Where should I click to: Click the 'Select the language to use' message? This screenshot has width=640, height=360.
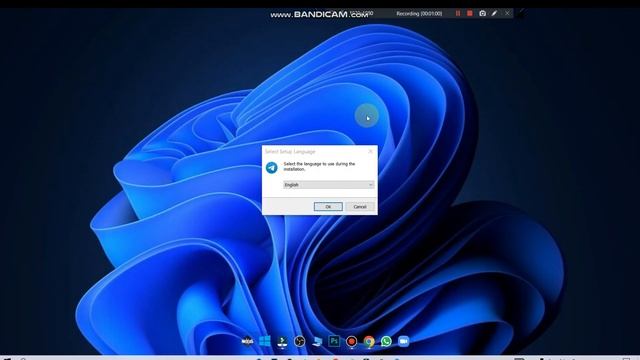click(x=319, y=167)
